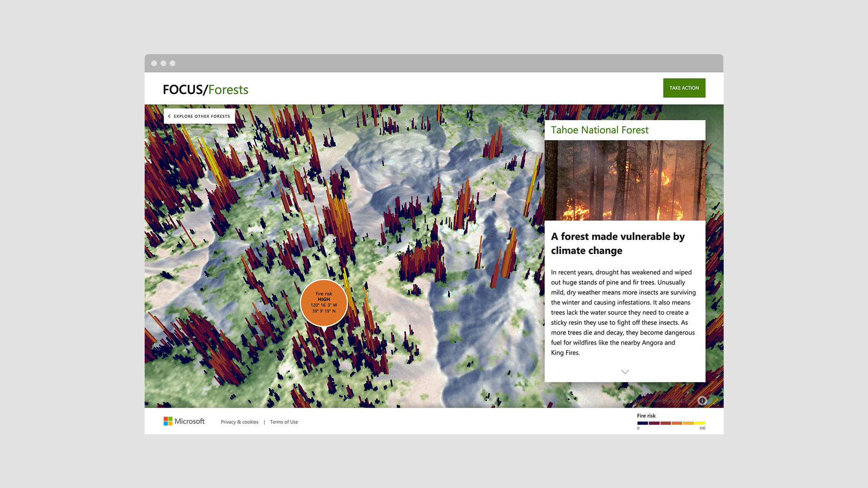Open the Privacy & cookies link
Image resolution: width=868 pixels, height=488 pixels.
pos(239,422)
